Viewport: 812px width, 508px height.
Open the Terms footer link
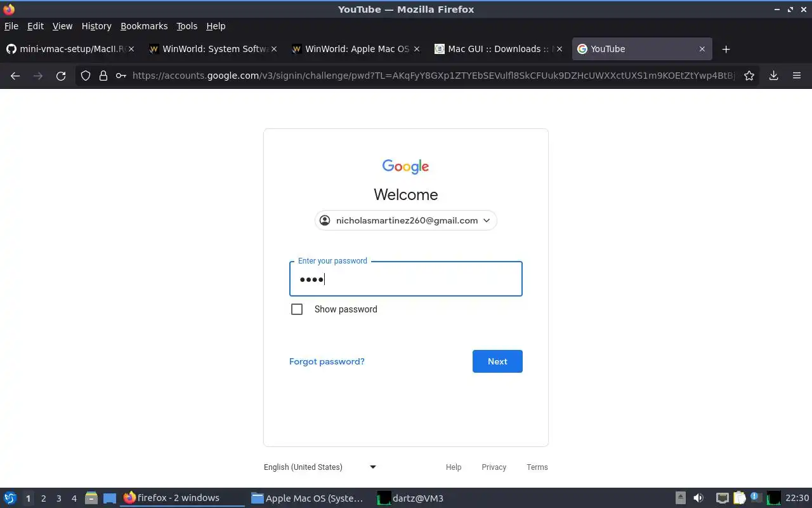pyautogui.click(x=537, y=467)
